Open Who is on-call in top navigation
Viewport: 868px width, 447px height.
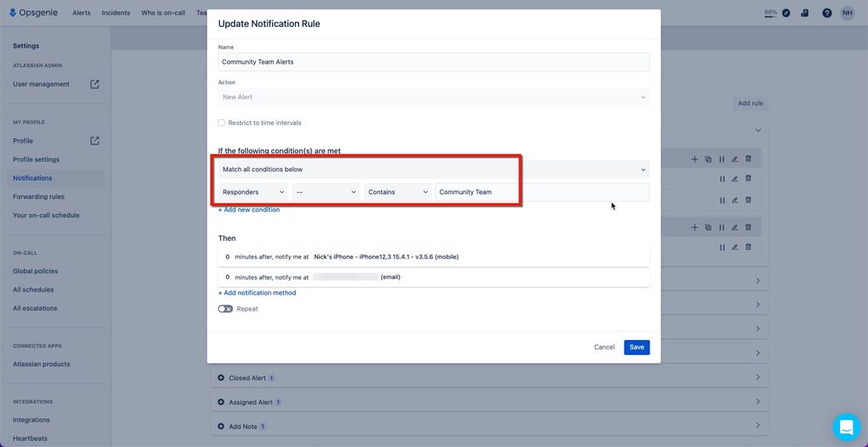coord(164,13)
